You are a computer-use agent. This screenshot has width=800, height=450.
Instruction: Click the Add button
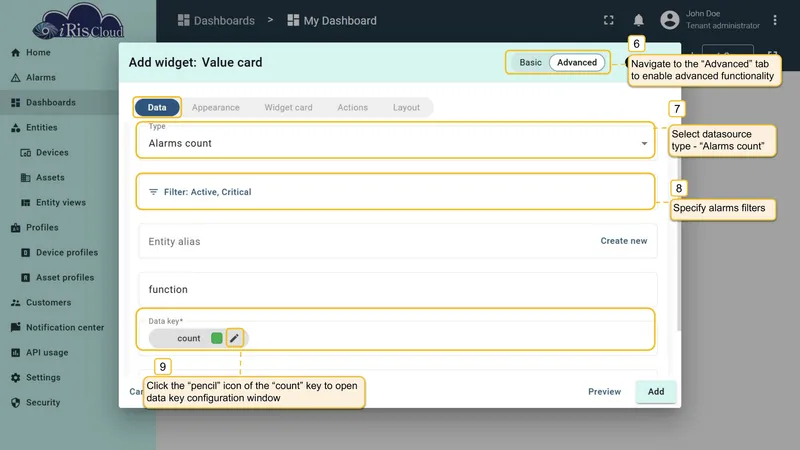point(656,391)
